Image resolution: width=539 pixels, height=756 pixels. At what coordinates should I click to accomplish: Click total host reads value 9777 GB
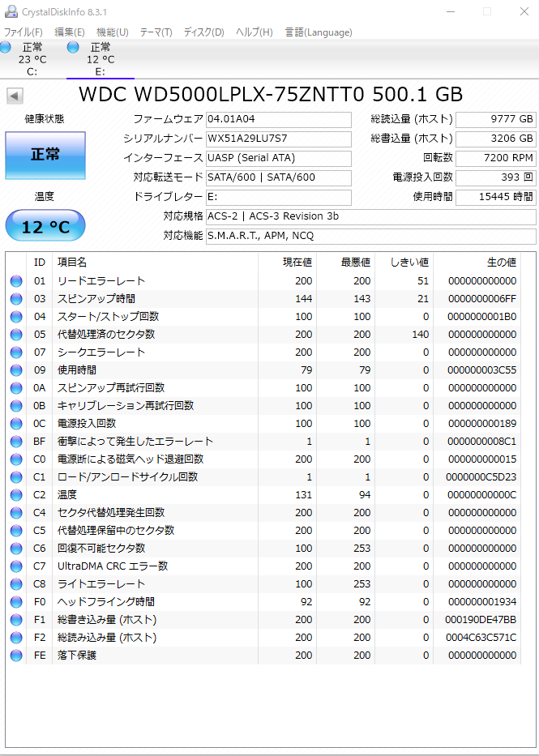point(495,120)
